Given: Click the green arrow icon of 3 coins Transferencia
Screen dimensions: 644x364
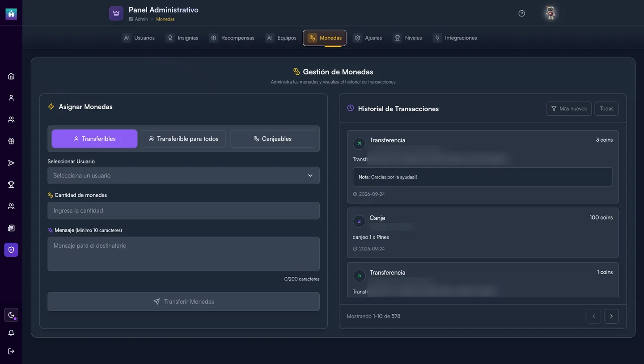Looking at the screenshot, I should (x=359, y=144).
